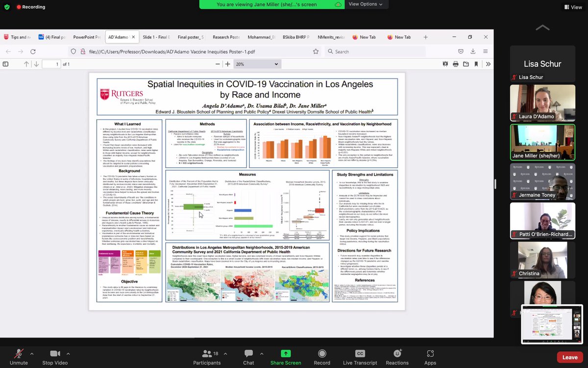Toggle the PDF viewer sidebar
The width and height of the screenshot is (588, 368).
coord(6,64)
